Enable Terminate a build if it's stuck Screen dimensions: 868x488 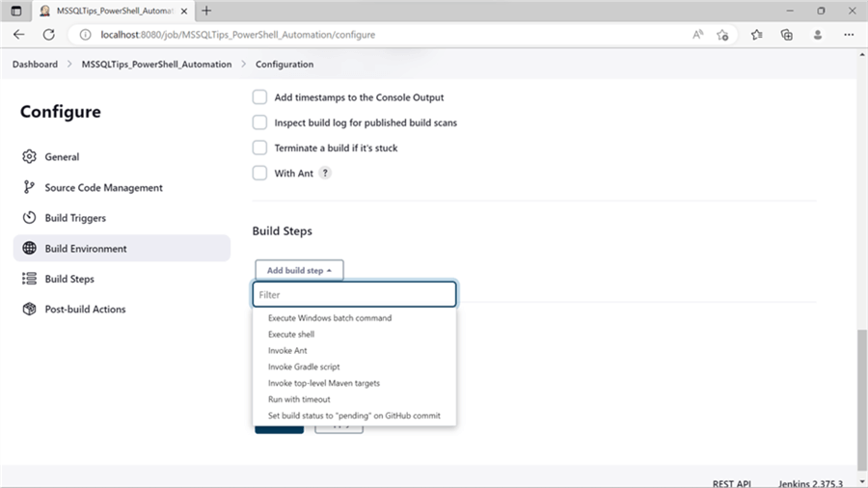click(259, 148)
